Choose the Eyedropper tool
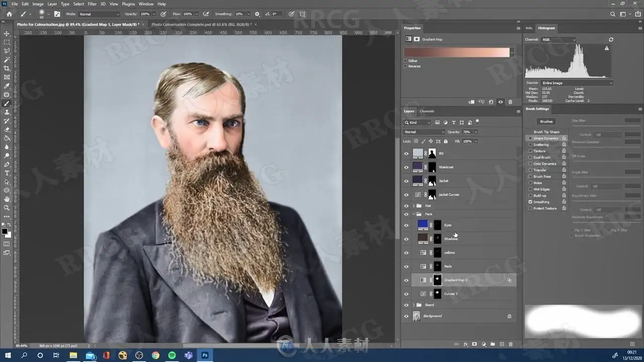Viewport: 644px width, 362px height. (x=7, y=86)
